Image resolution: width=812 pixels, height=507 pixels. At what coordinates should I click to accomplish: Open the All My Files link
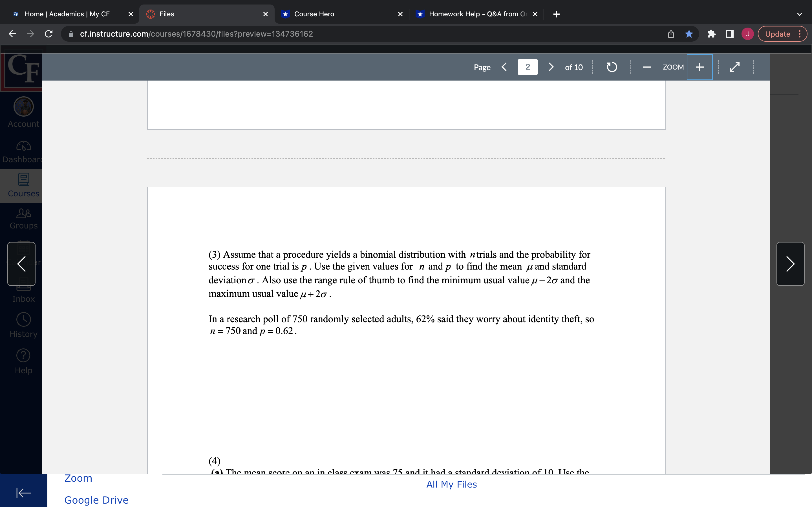(x=451, y=484)
